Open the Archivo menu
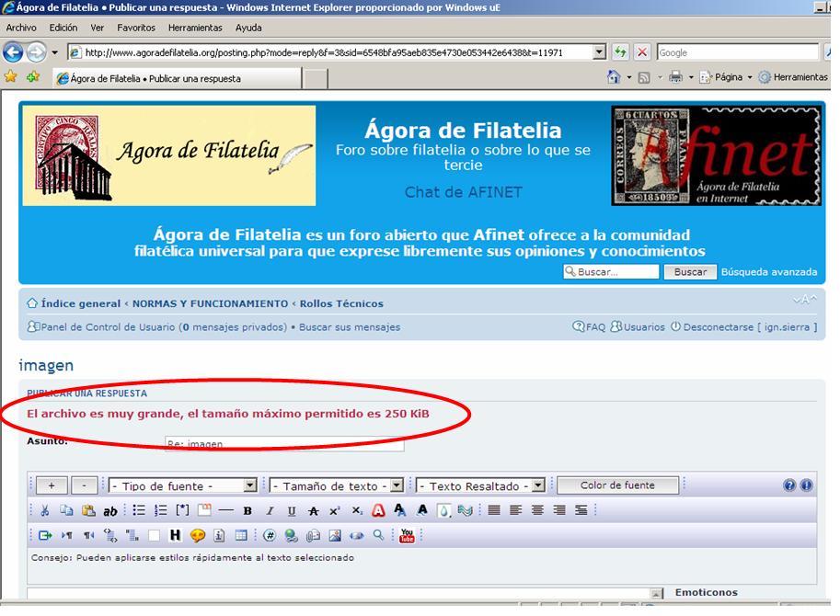The image size is (840, 616). click(21, 28)
